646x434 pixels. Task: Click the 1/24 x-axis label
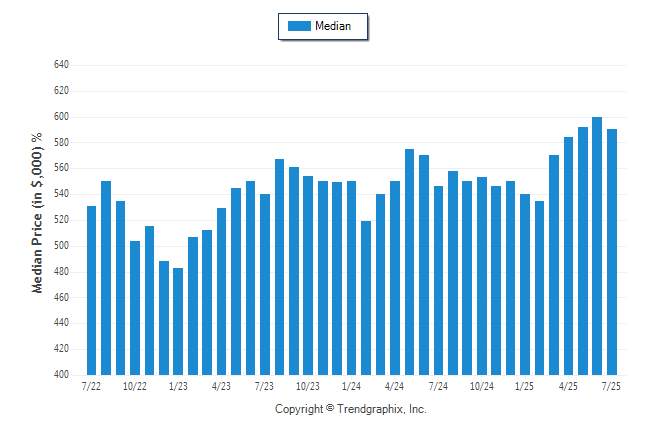351,386
